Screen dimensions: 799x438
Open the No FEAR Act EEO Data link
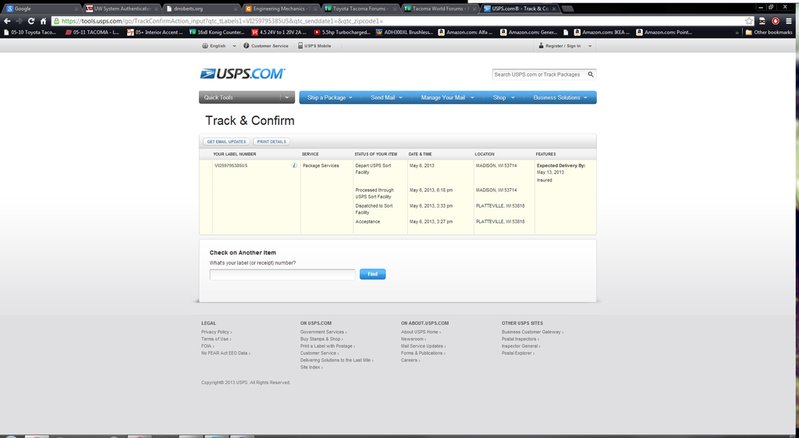[225, 353]
